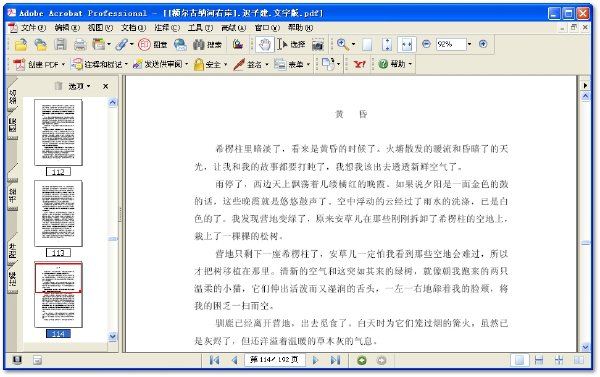Click document scrollbar down arrow
600x377 pixels.
point(586,347)
